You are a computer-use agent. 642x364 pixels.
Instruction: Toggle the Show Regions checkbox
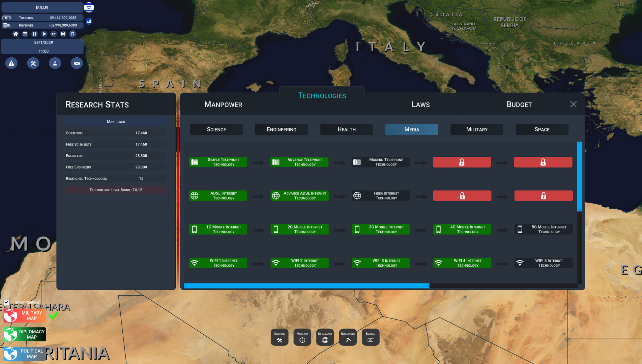pos(7,302)
